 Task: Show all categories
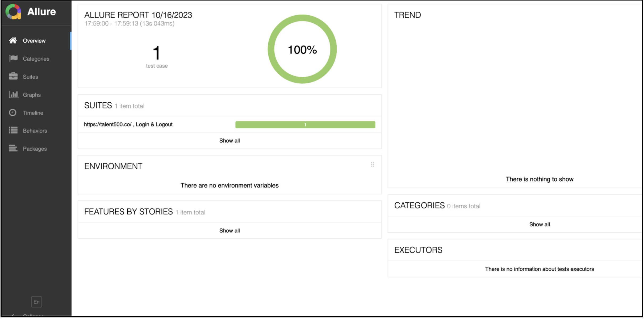pos(540,225)
